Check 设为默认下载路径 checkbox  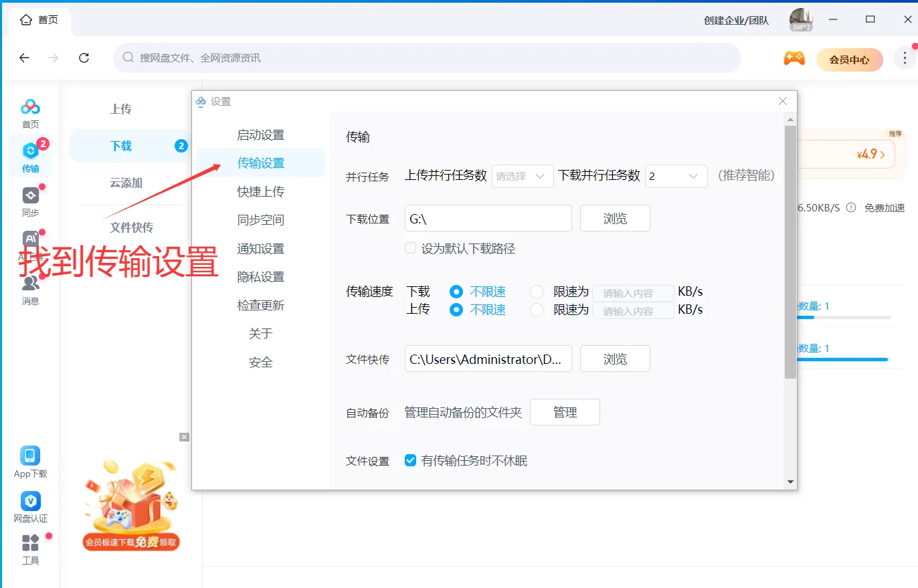point(409,248)
